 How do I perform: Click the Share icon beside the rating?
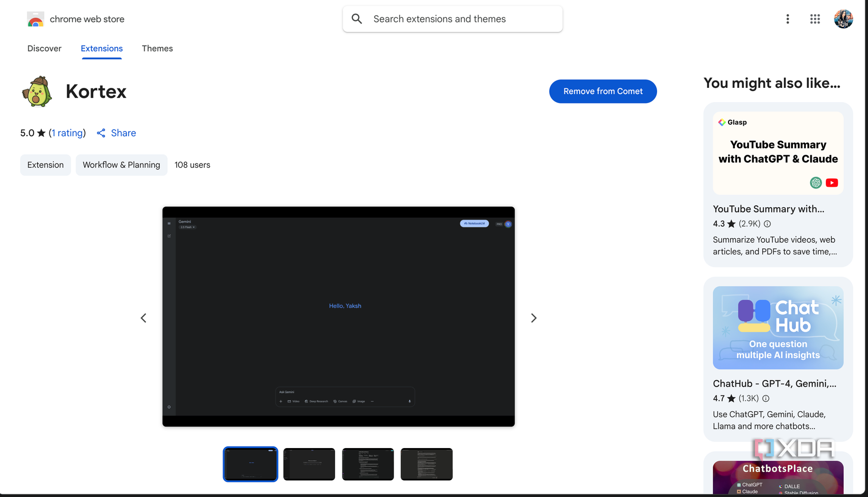101,133
